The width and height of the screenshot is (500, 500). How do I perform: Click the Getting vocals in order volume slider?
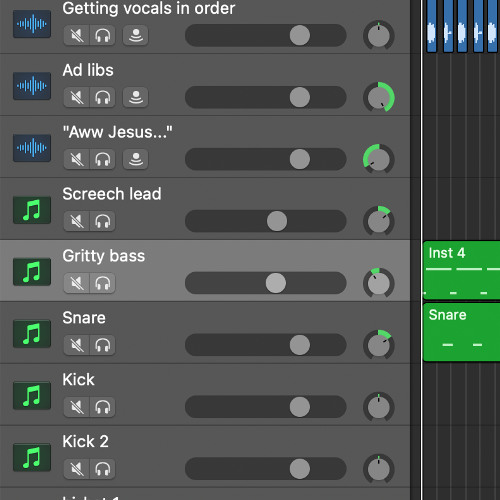[x=266, y=35]
